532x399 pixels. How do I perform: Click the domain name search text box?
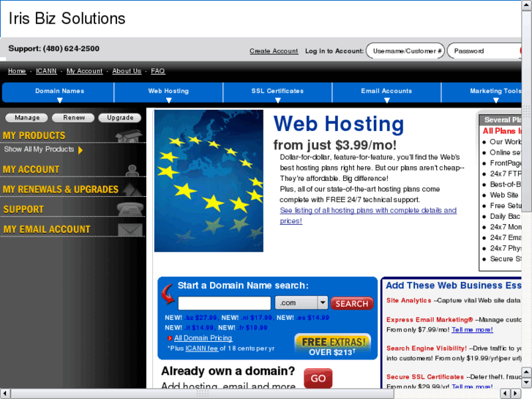(224, 303)
